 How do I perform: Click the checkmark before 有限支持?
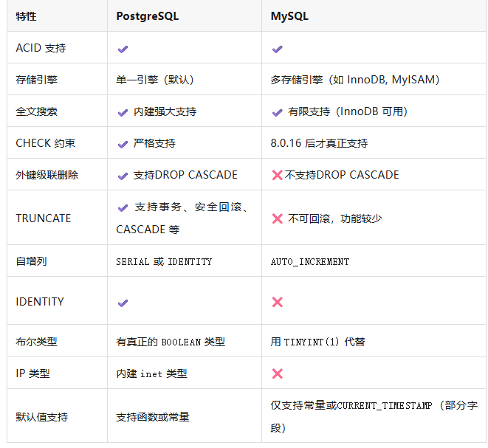277,112
